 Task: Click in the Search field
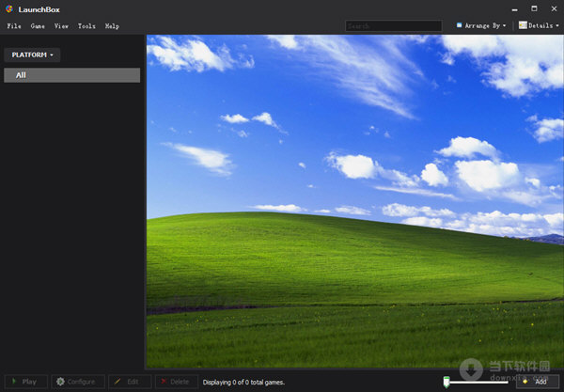[x=393, y=26]
